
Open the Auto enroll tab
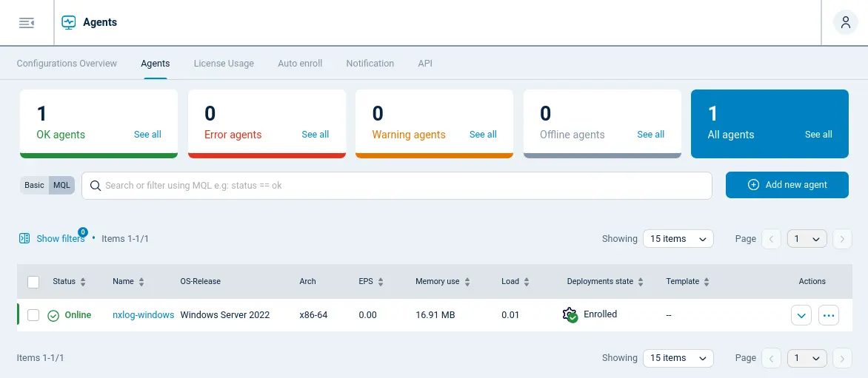coord(300,64)
